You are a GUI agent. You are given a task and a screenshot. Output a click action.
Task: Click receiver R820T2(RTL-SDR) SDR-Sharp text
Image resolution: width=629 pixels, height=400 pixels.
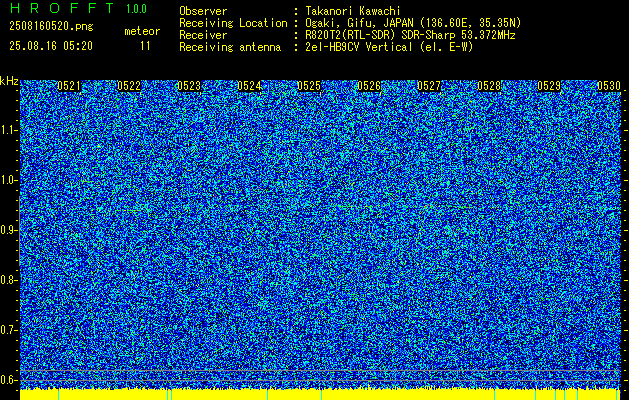tap(410, 35)
